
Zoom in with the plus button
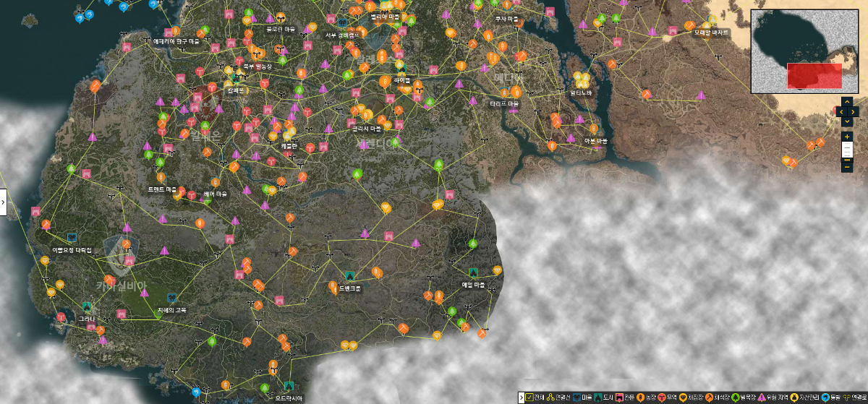[x=847, y=137]
